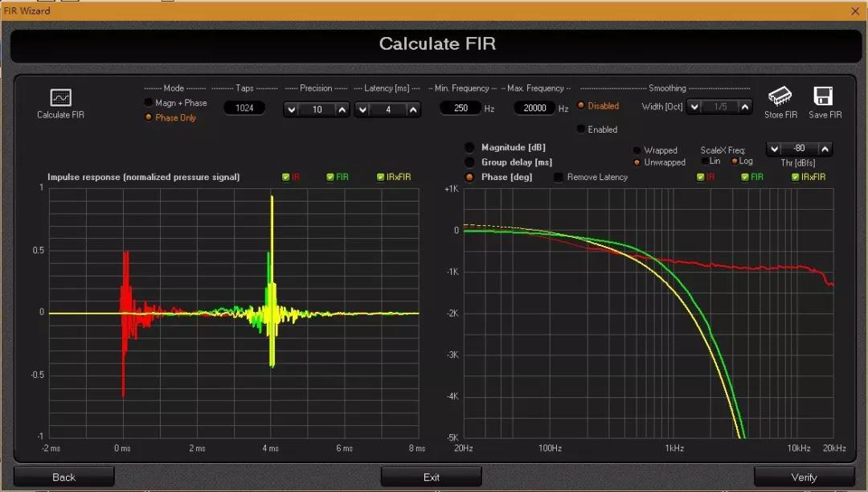The image size is (868, 492).
Task: Switch to the Group delay [ms] view
Action: coord(469,162)
